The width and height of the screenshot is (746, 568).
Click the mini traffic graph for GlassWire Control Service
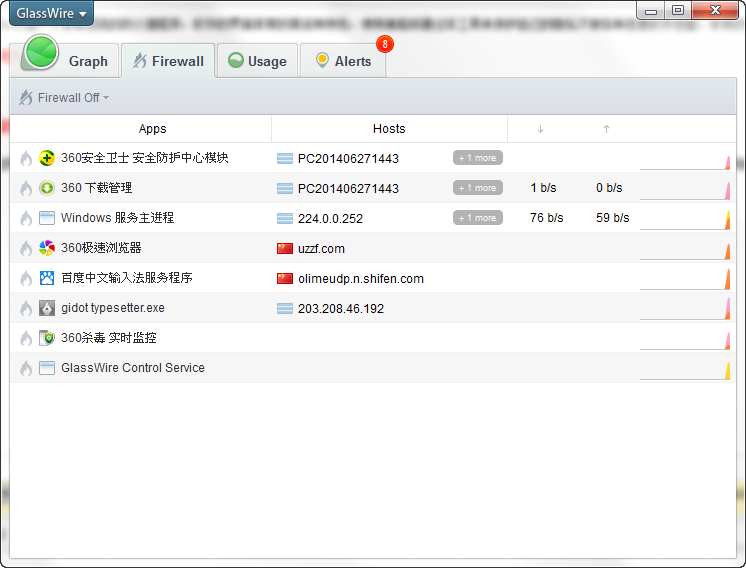[x=685, y=371]
